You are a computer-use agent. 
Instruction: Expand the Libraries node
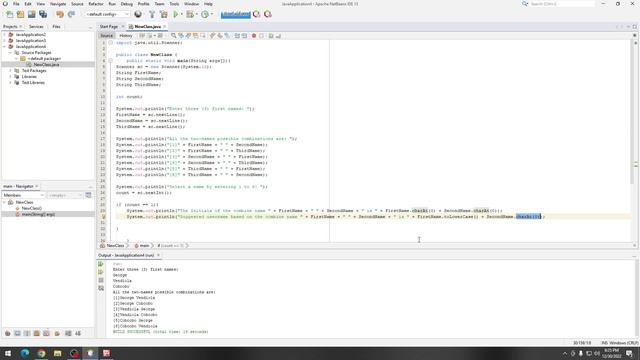(x=10, y=77)
